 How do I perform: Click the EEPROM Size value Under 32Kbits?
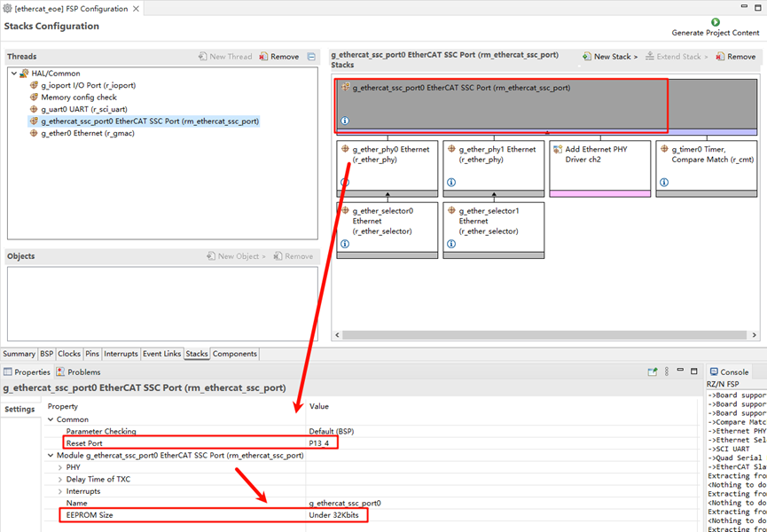(x=335, y=515)
